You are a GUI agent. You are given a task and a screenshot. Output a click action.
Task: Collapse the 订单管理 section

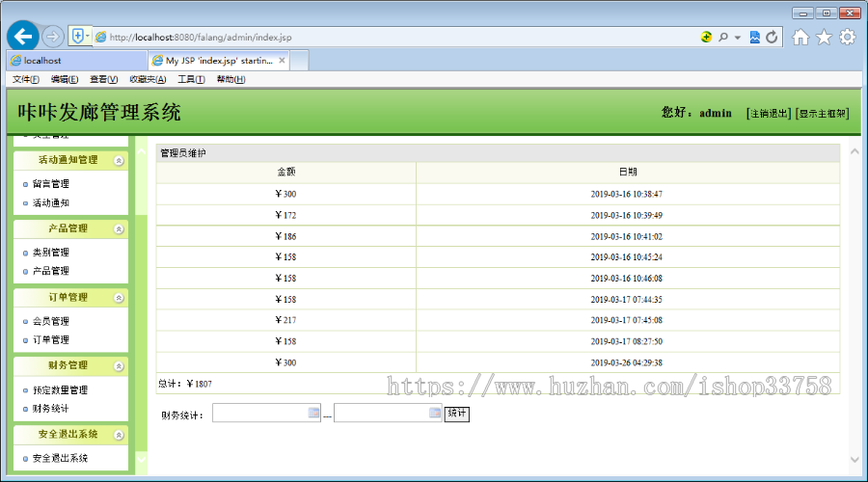click(x=119, y=298)
